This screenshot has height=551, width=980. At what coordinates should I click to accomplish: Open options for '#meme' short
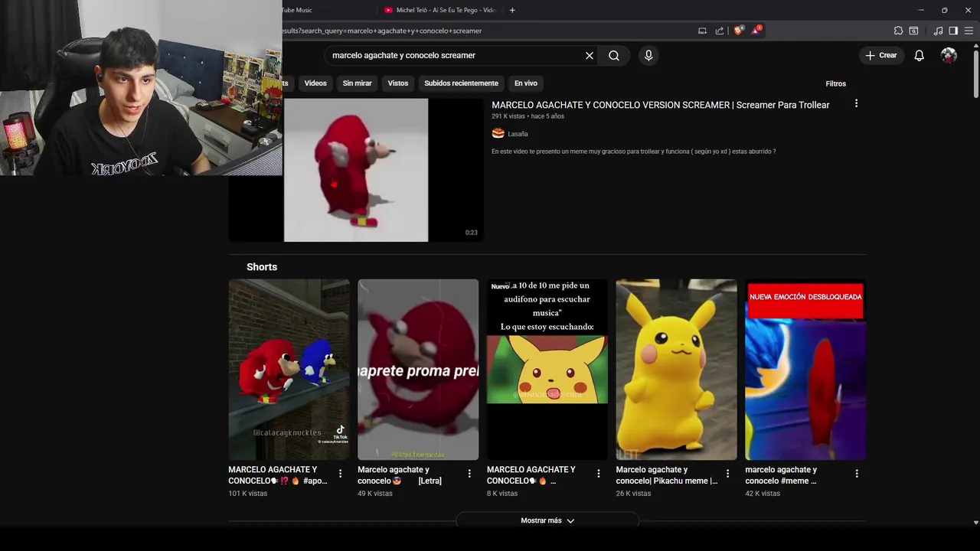click(857, 474)
